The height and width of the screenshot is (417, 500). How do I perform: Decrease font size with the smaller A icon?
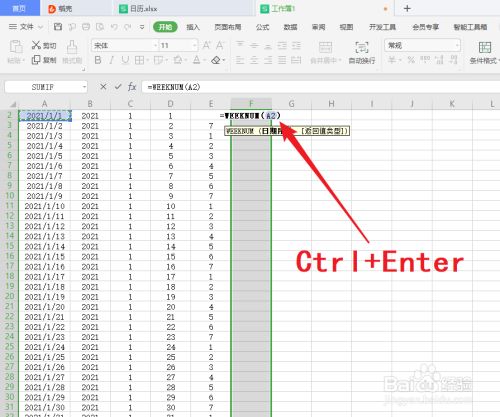(220, 45)
